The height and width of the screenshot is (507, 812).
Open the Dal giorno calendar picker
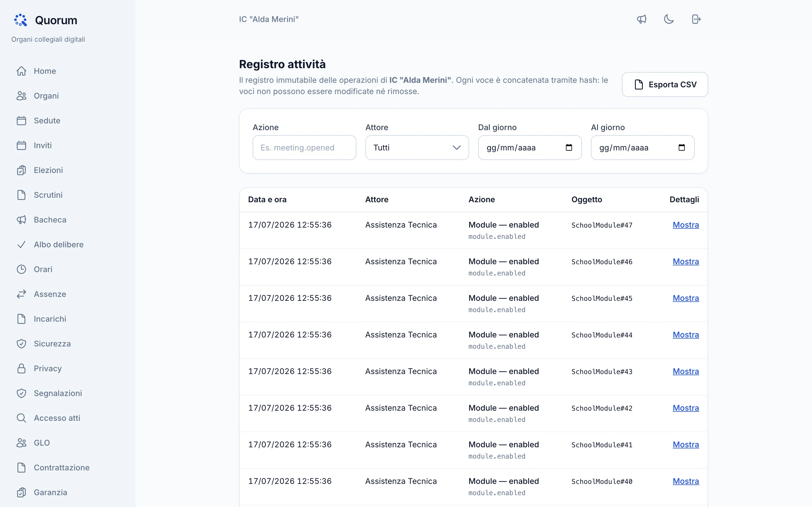click(x=569, y=148)
